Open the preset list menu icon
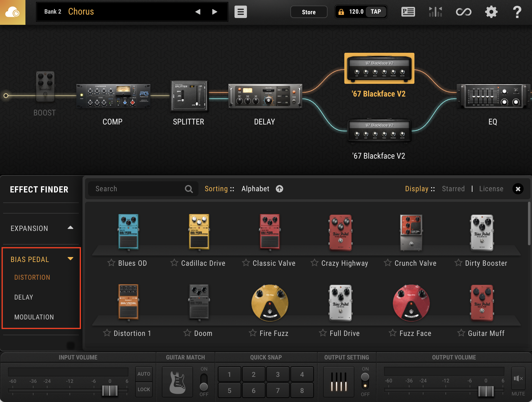Image resolution: width=532 pixels, height=402 pixels. (240, 12)
